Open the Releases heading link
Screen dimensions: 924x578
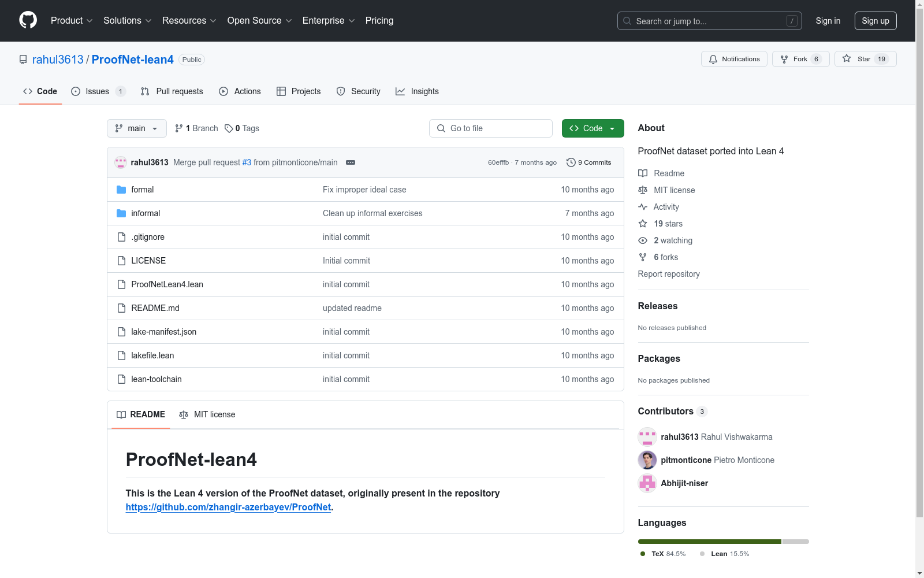pos(658,306)
